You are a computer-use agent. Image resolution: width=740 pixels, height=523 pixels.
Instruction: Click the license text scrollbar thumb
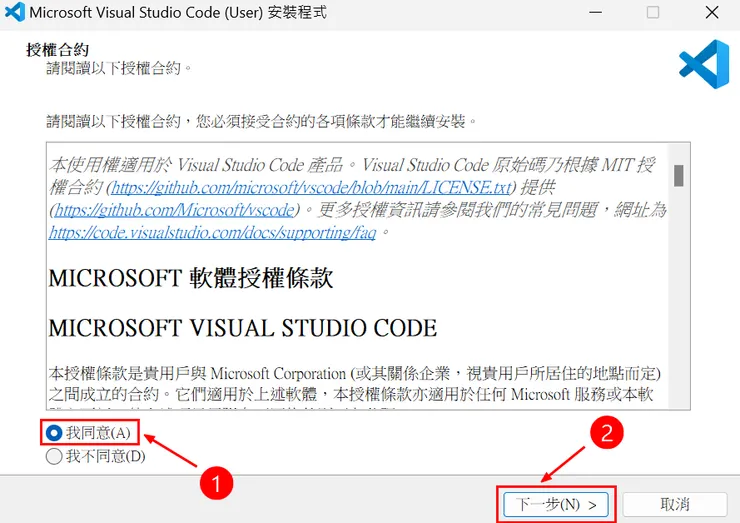pyautogui.click(x=679, y=176)
